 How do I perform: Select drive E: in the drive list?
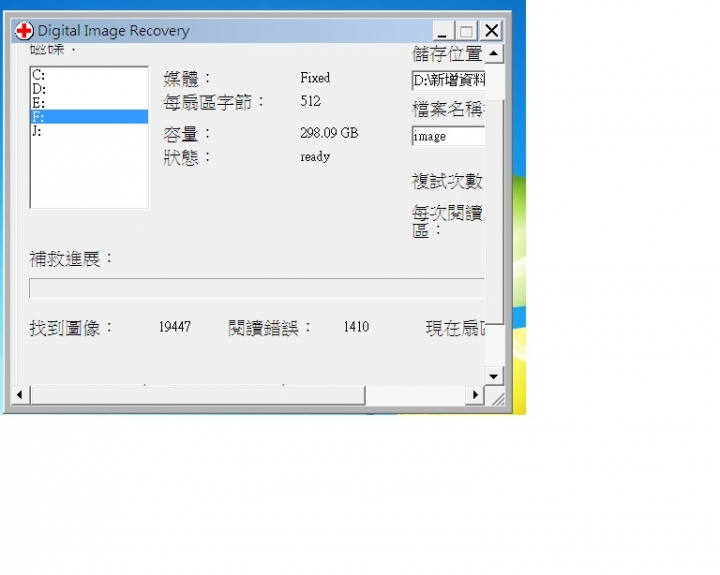pos(89,103)
